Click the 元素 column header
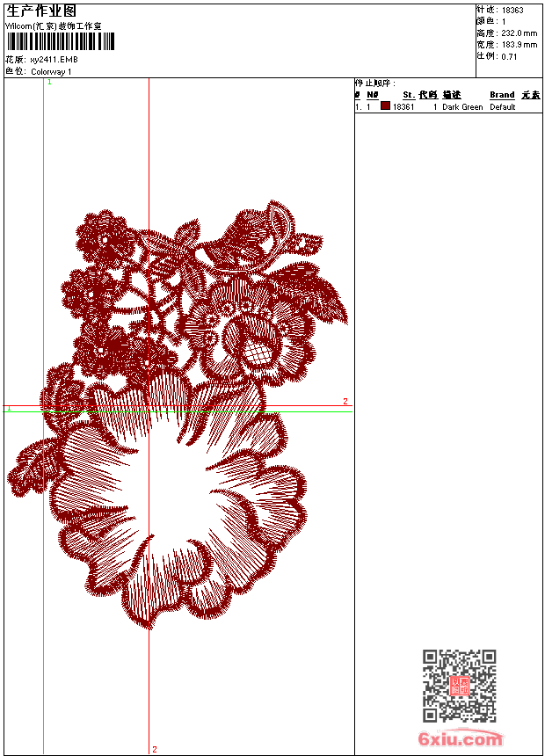Viewport: 545px width, 756px height. 530,95
